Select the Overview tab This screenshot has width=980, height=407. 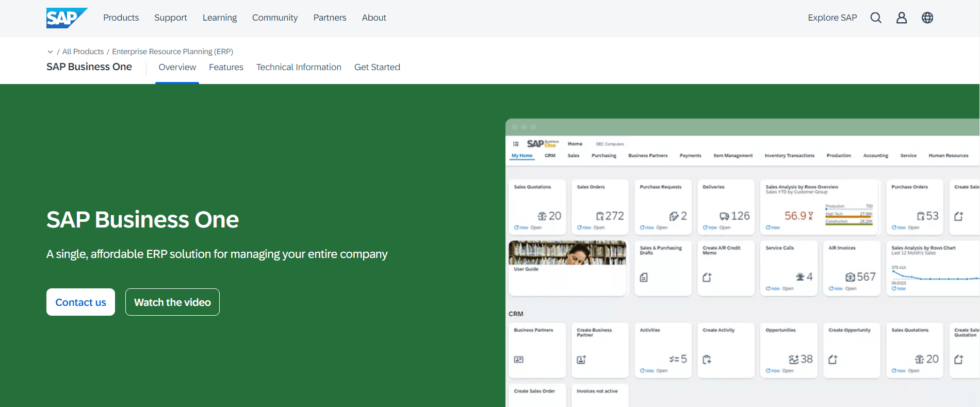point(177,67)
